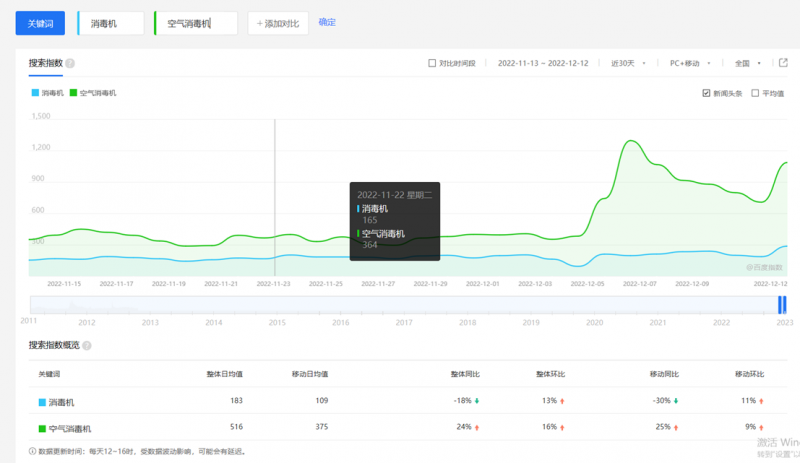
Task: Check the 平均值 checkbox
Action: coord(755,93)
